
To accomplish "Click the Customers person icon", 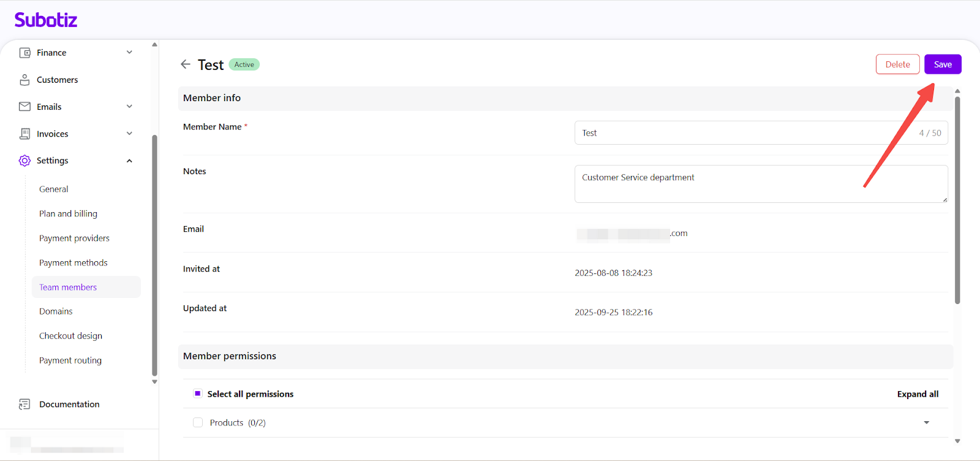I will (x=24, y=80).
